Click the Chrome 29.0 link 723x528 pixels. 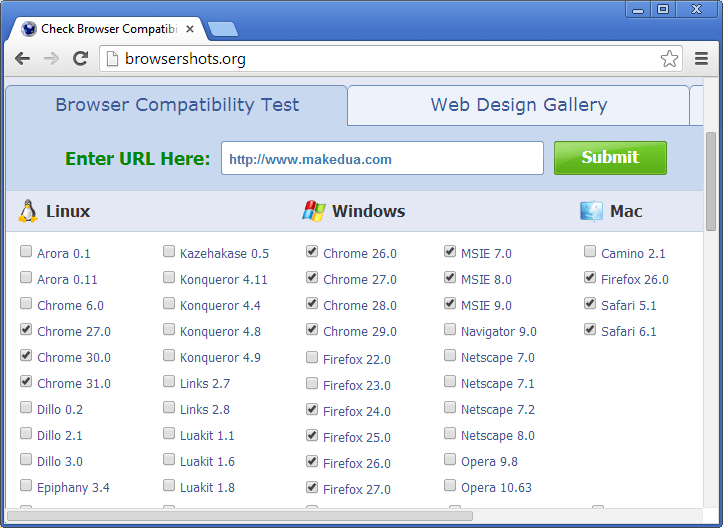coord(360,332)
